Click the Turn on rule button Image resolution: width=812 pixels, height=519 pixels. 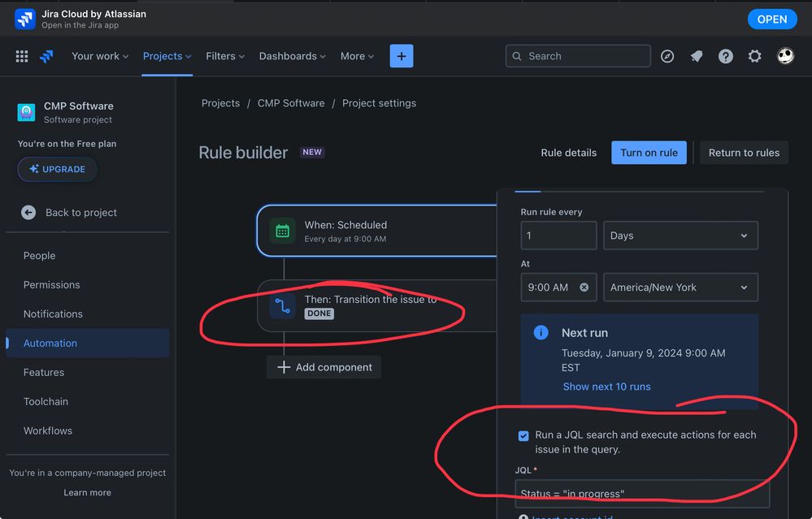(x=649, y=153)
